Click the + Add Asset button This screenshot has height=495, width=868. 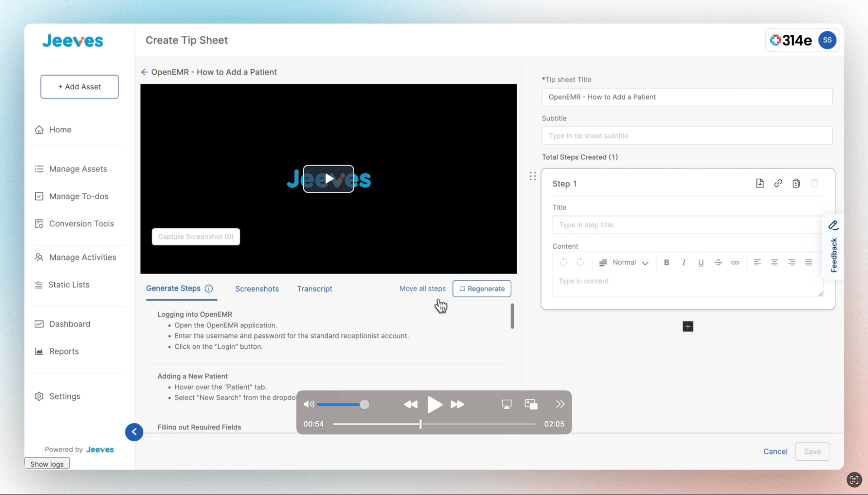pos(79,87)
